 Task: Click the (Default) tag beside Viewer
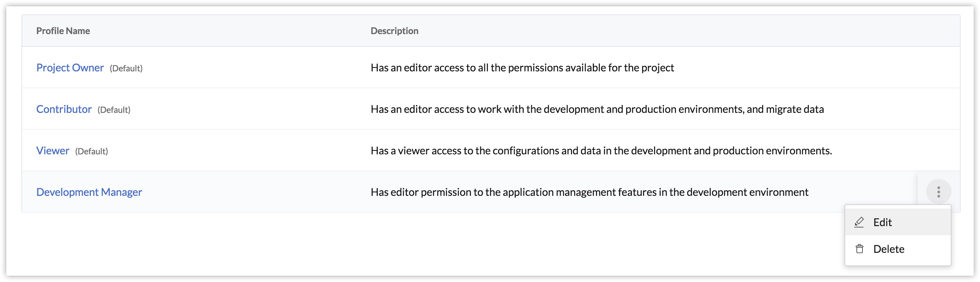click(x=91, y=151)
